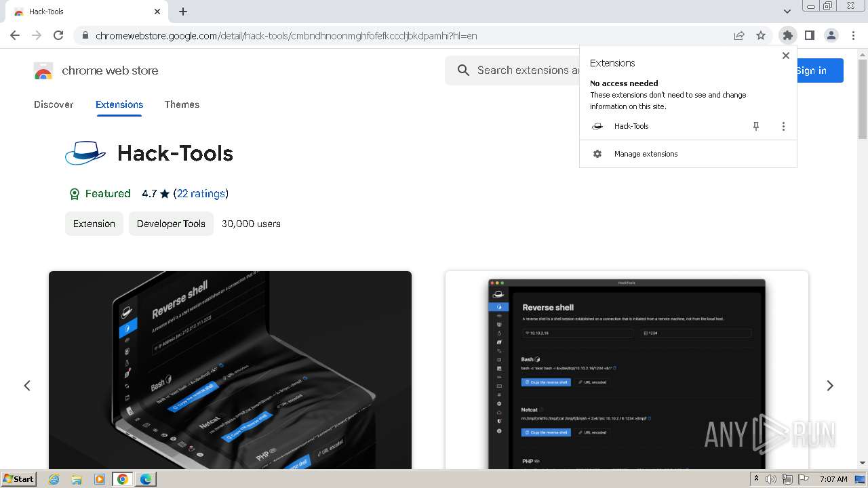Open Manage extensions
Screen dimensions: 868x488
688,154
